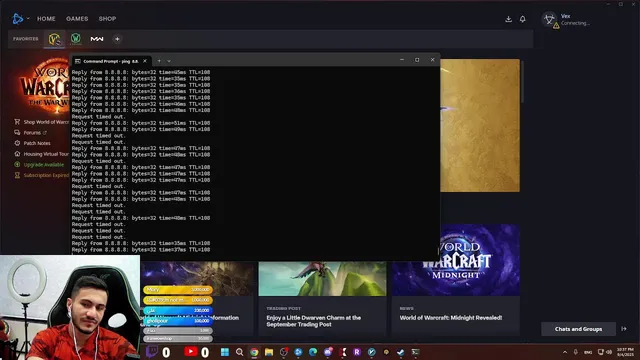Expand the terminal profile dropdown arrow
Viewport: 640px width, 360px height.
click(x=169, y=61)
